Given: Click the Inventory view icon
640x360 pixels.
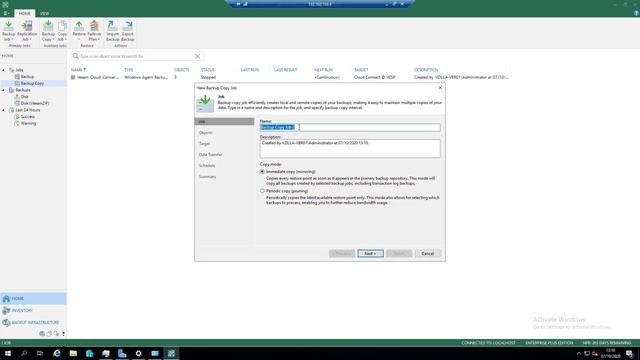Looking at the screenshot, I should (6, 311).
